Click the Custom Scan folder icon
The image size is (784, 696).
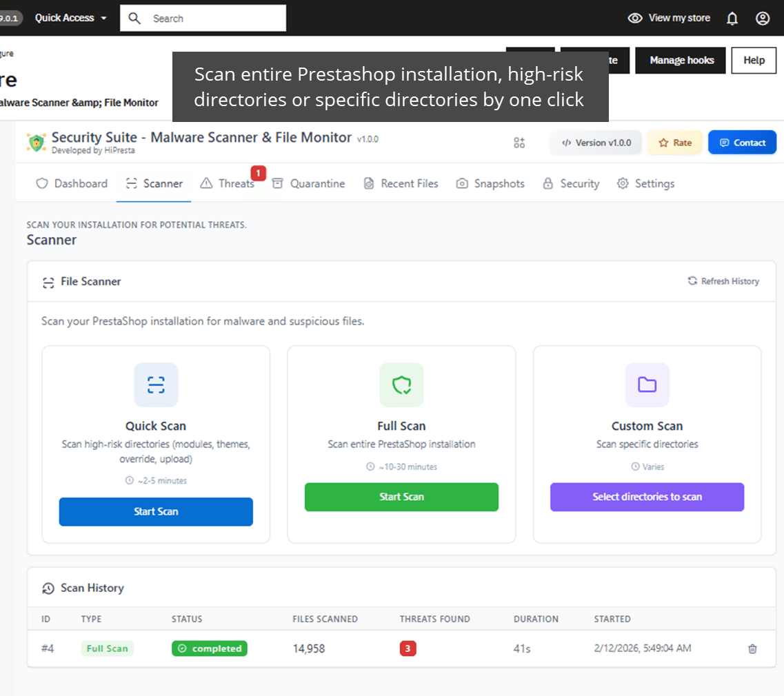[647, 385]
